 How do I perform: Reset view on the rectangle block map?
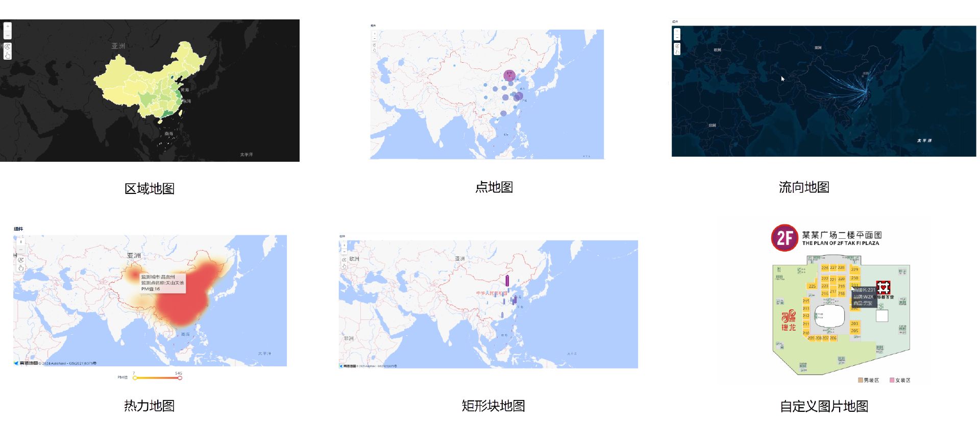click(344, 260)
